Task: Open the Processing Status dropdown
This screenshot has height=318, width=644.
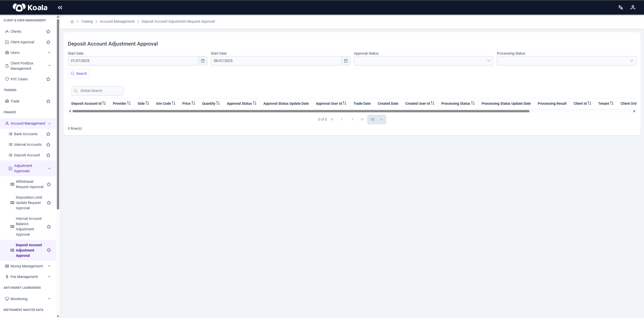Action: pos(566,61)
